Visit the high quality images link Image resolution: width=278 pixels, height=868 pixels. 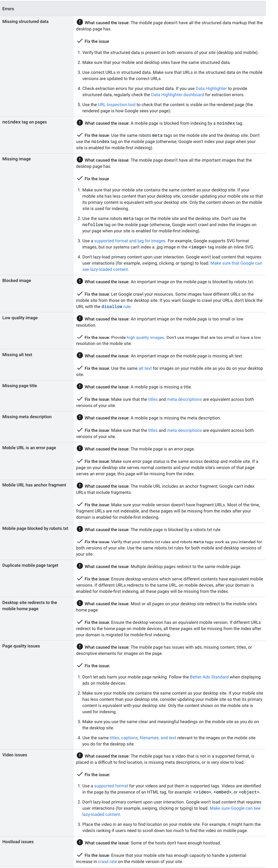[x=145, y=337]
